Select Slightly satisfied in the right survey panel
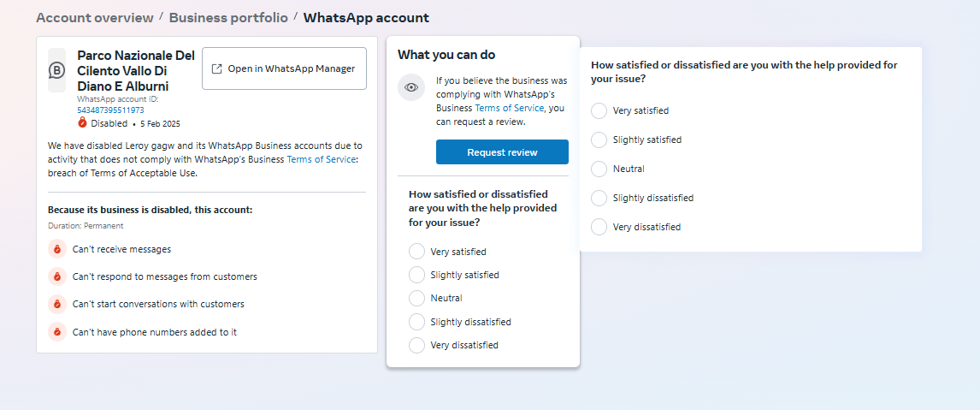The height and width of the screenshot is (410, 980). [599, 140]
